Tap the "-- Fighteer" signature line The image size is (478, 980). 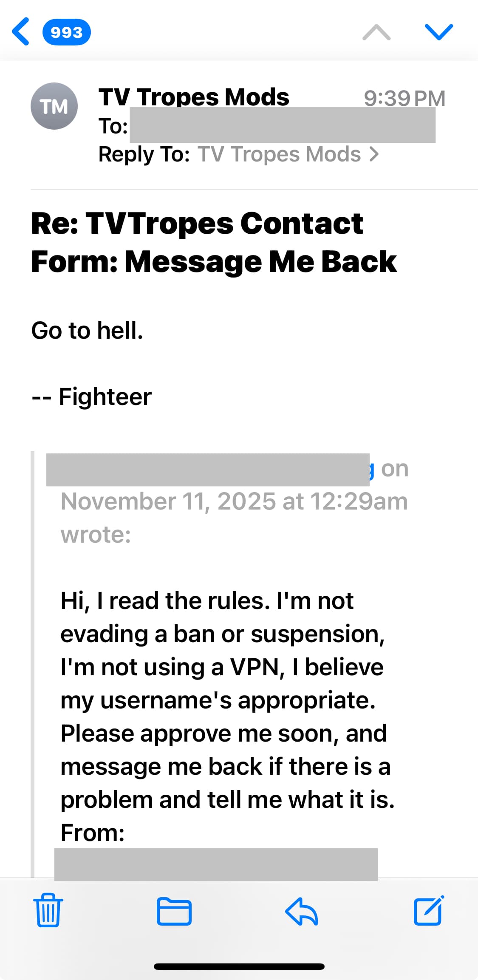pyautogui.click(x=92, y=397)
